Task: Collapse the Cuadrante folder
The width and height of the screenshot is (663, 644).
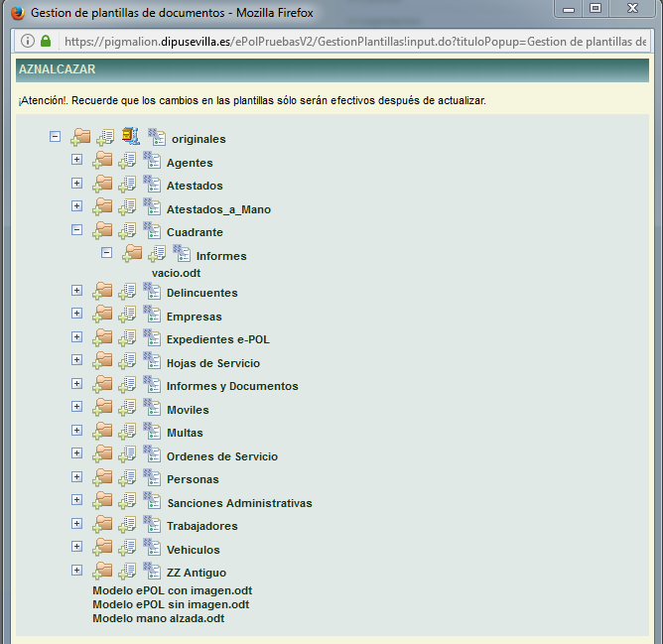Action: coord(76,229)
